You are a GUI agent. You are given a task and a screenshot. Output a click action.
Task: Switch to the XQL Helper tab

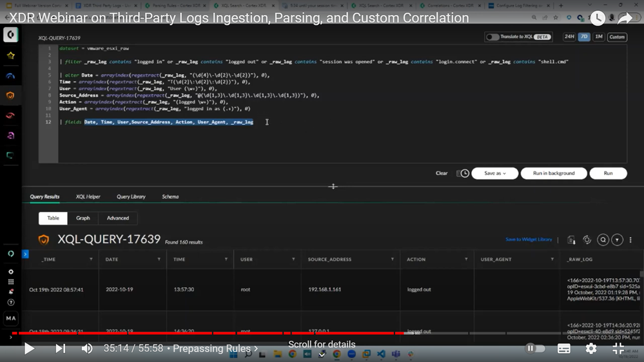(x=88, y=196)
